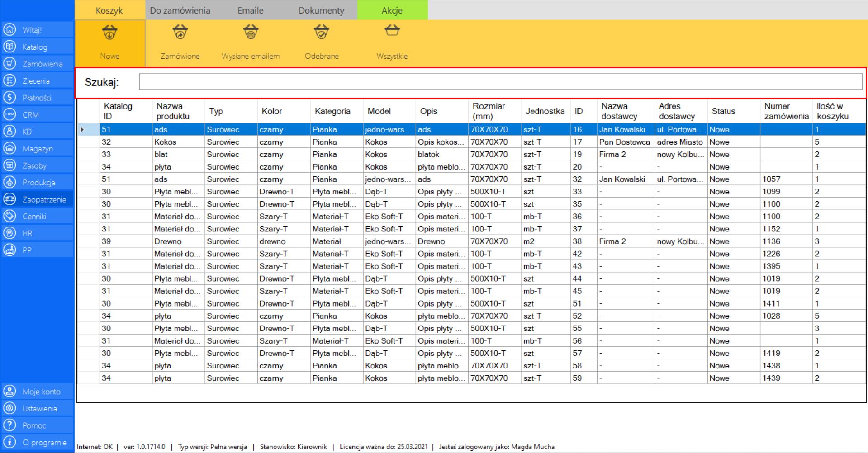Select the Odebrane basket icon
The image size is (868, 453).
point(322,33)
